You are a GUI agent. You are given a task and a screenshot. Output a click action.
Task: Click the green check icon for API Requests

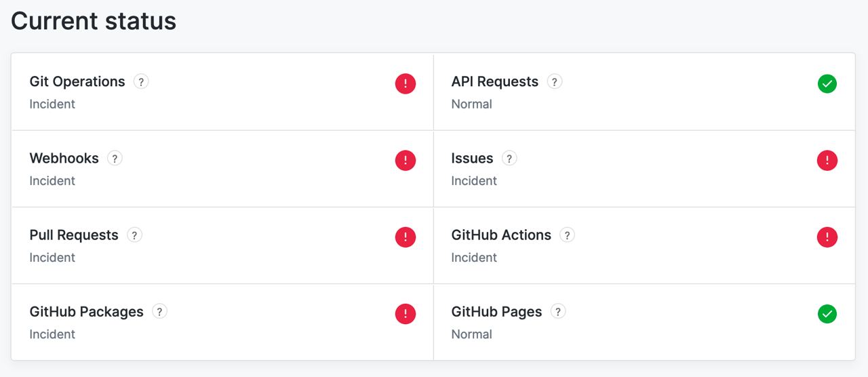pyautogui.click(x=827, y=84)
